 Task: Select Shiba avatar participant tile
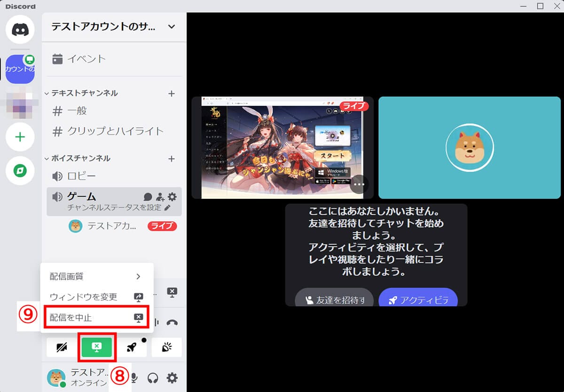coord(470,148)
